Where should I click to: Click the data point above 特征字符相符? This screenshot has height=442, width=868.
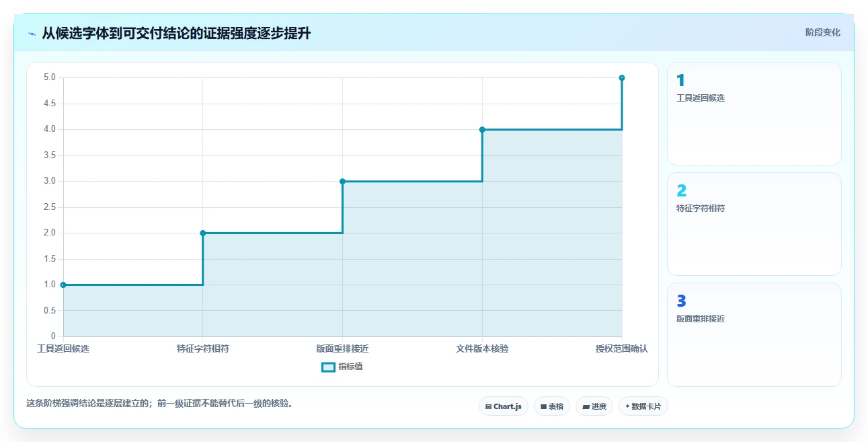(x=203, y=233)
